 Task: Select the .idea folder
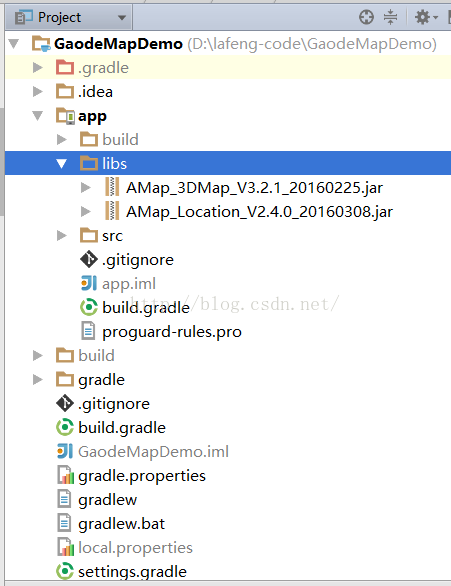(x=95, y=92)
